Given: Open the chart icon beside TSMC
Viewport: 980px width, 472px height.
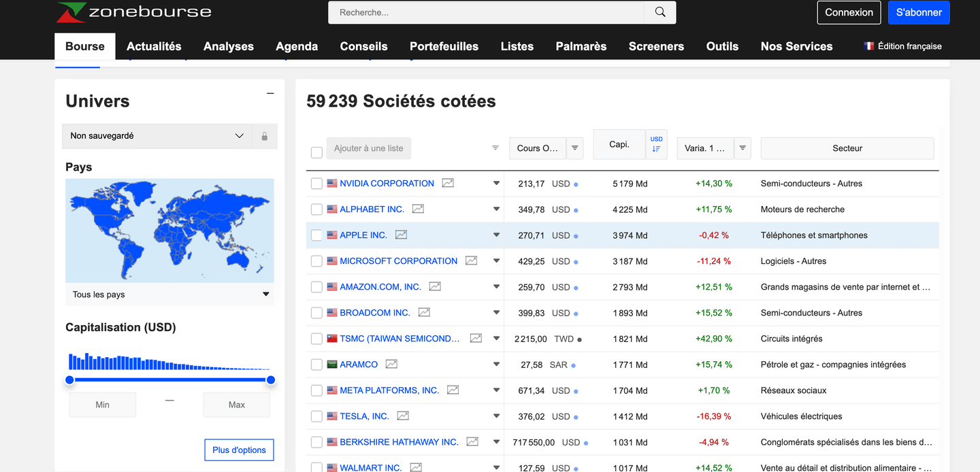Looking at the screenshot, I should tap(476, 338).
